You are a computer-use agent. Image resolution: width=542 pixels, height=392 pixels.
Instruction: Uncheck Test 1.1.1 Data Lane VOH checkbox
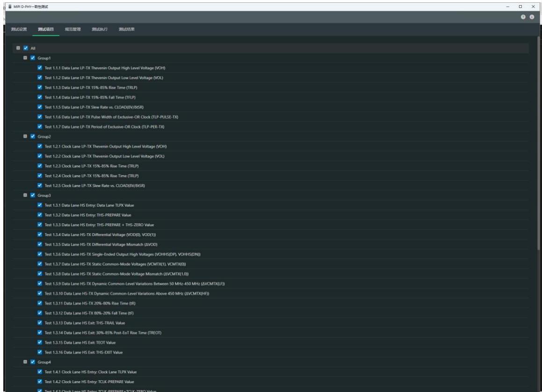pyautogui.click(x=40, y=68)
